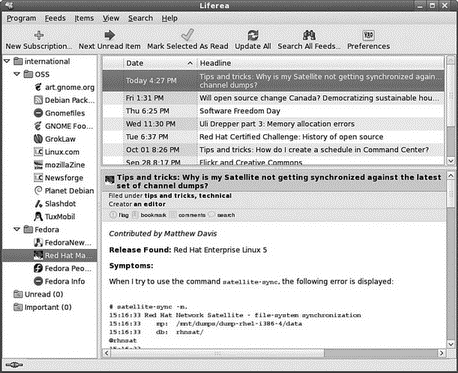458x373 pixels.
Task: Click the headline list vertical scrollbar thumb
Action: click(451, 95)
